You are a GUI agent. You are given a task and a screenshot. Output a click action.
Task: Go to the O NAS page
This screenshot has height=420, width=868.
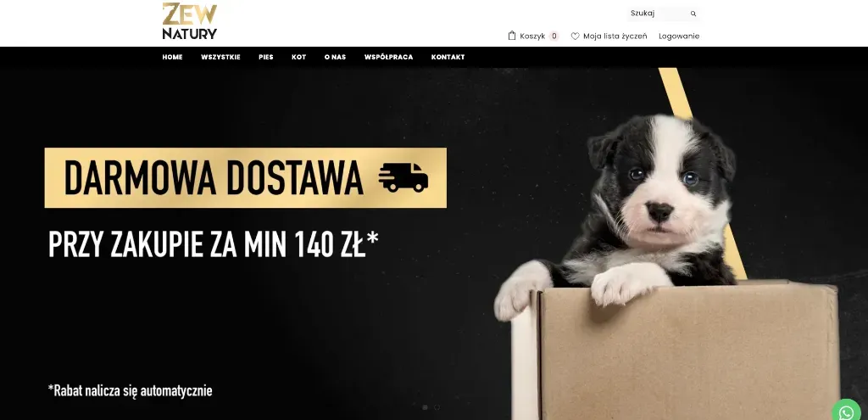pos(335,57)
